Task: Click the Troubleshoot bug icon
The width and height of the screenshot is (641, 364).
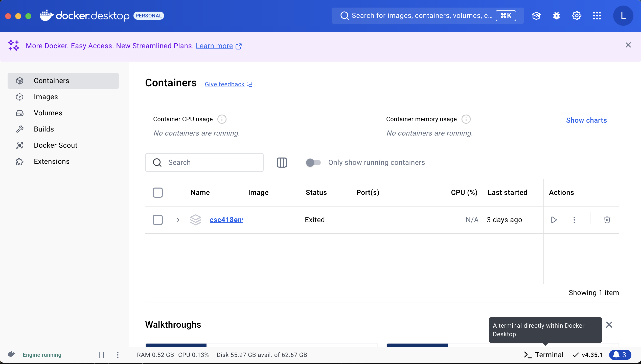Action: click(556, 16)
